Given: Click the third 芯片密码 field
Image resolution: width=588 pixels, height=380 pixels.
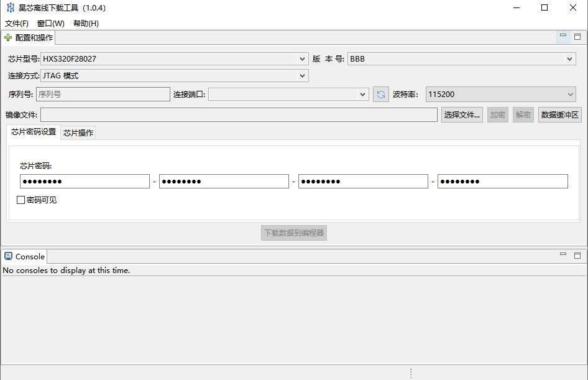Looking at the screenshot, I should click(x=363, y=181).
